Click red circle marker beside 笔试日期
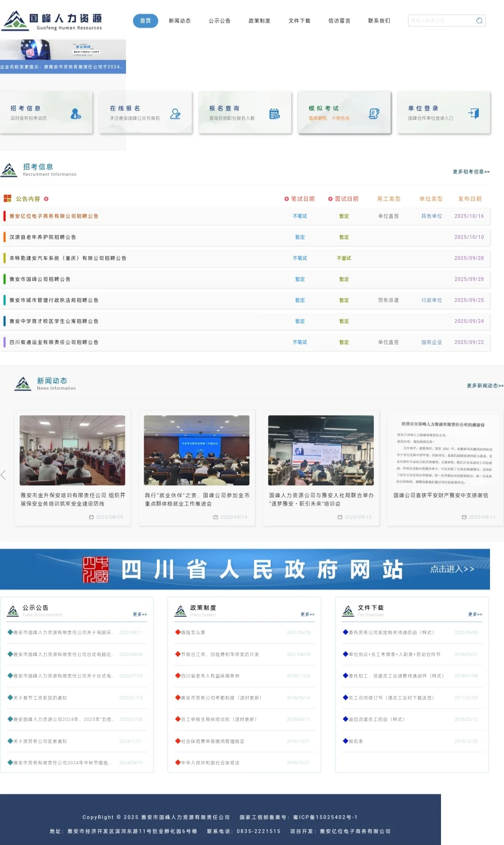This screenshot has height=845, width=504. coord(287,199)
